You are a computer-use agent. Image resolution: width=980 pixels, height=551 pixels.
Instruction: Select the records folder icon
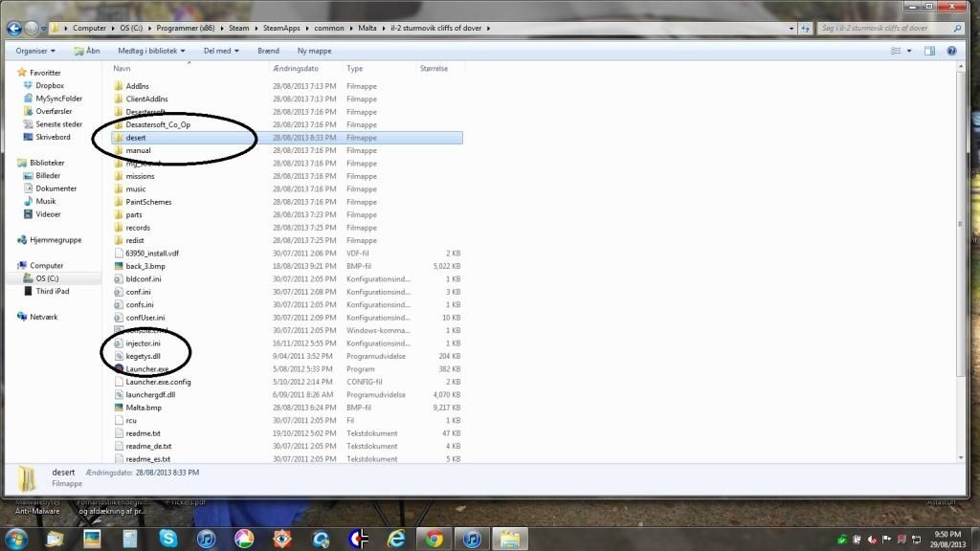(119, 228)
